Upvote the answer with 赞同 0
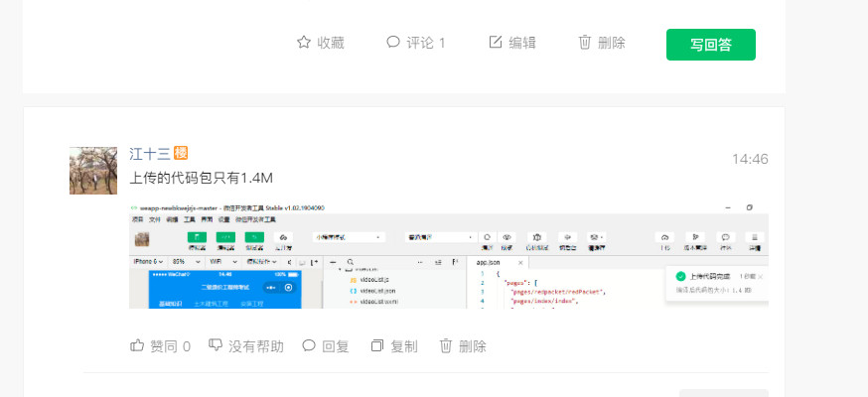868x397 pixels. tap(160, 346)
